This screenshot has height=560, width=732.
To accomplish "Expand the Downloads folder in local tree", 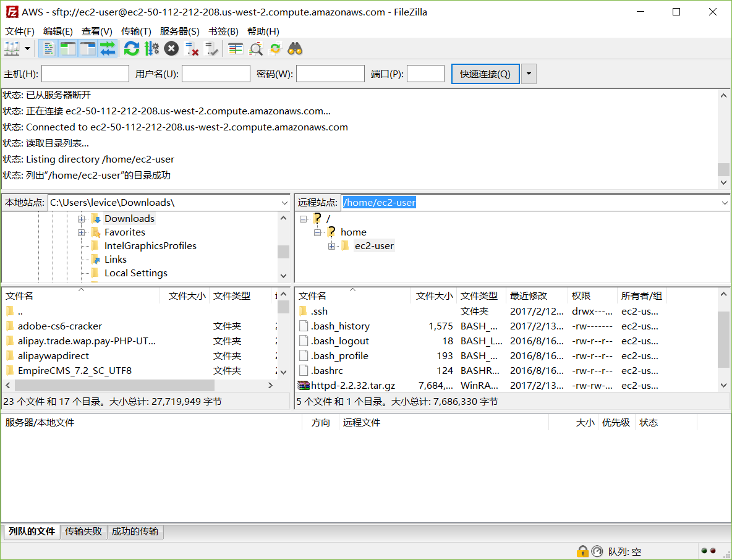I will tap(81, 219).
